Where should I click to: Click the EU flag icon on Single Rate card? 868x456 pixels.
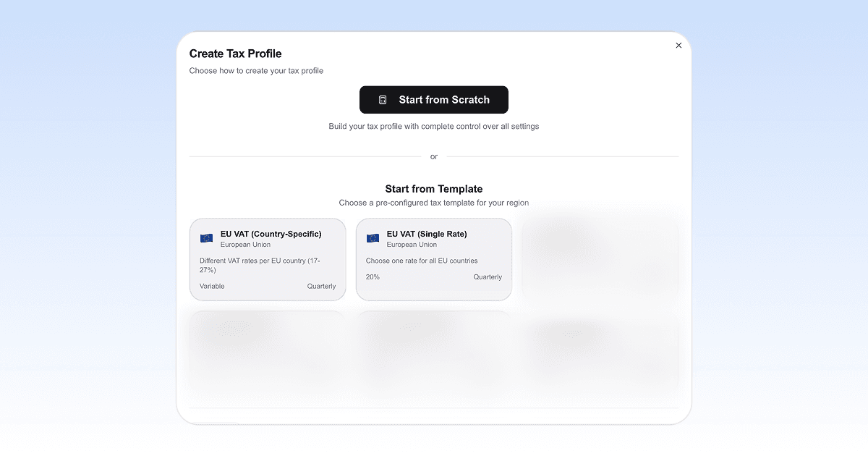(373, 237)
